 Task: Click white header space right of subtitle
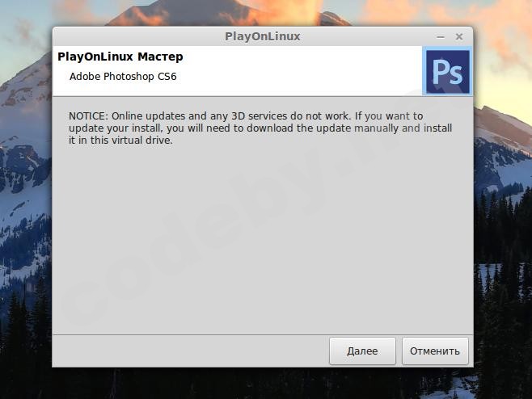pyautogui.click(x=307, y=78)
